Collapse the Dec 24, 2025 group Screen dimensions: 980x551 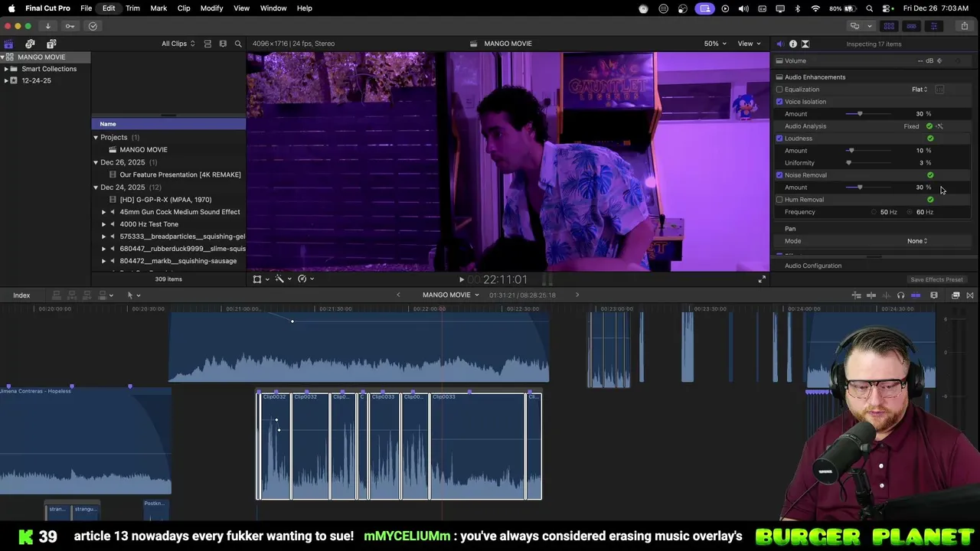(96, 187)
